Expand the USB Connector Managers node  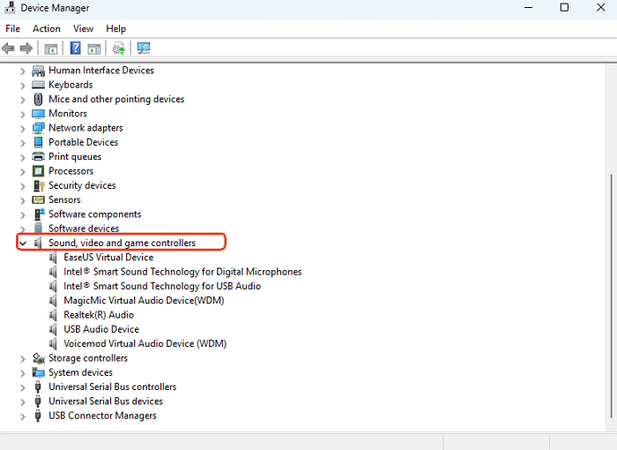click(23, 416)
